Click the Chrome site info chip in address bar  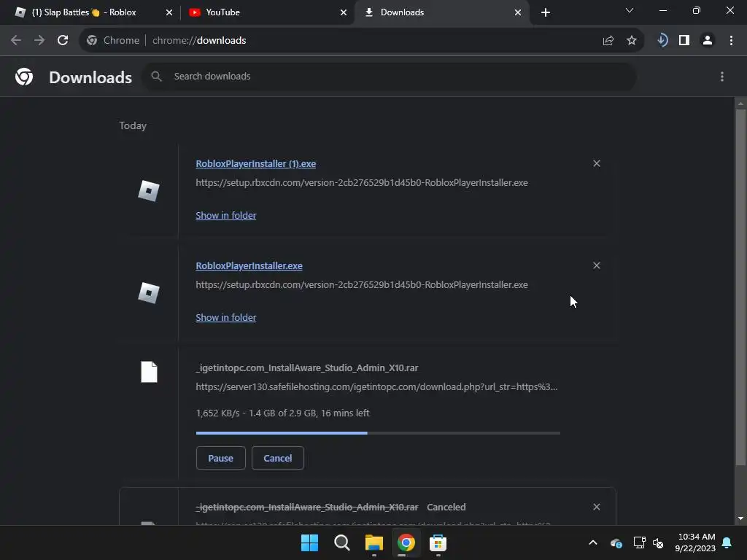coord(113,41)
